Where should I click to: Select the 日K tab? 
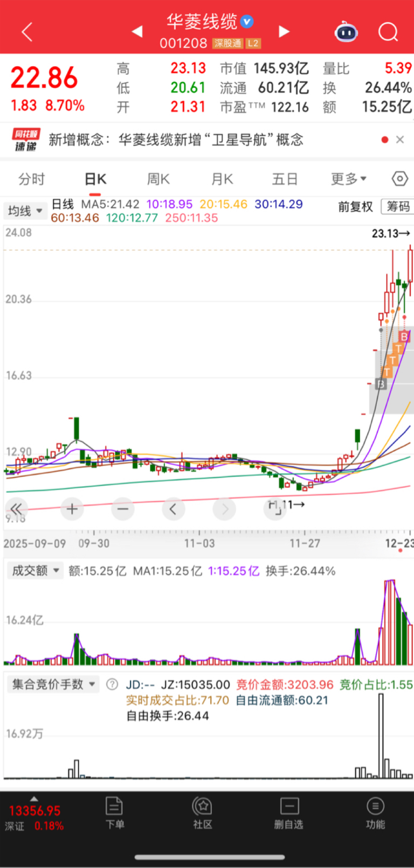tap(95, 179)
